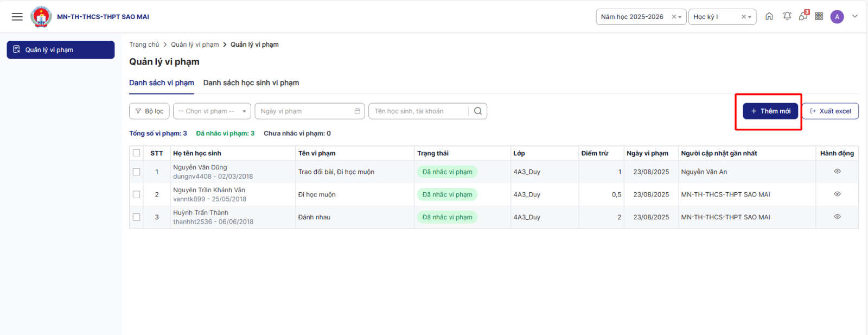Open the hamburger menu
This screenshot has width=868, height=335.
pyautogui.click(x=17, y=17)
